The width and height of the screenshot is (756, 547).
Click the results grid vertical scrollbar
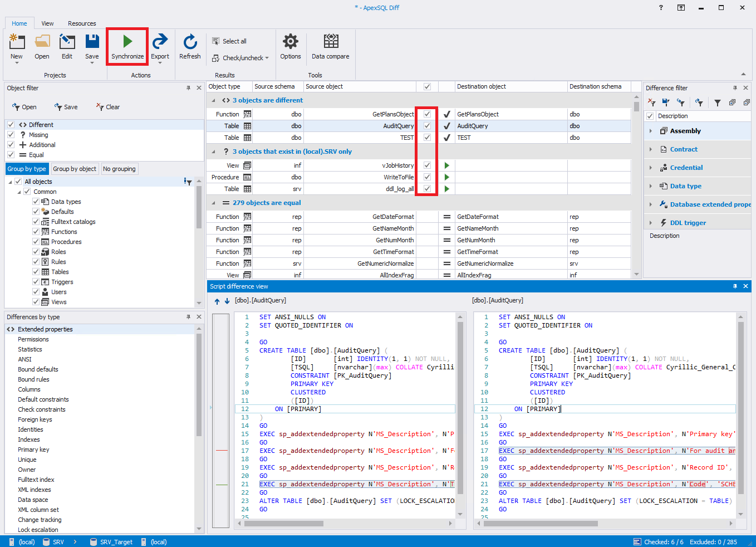tap(636, 107)
